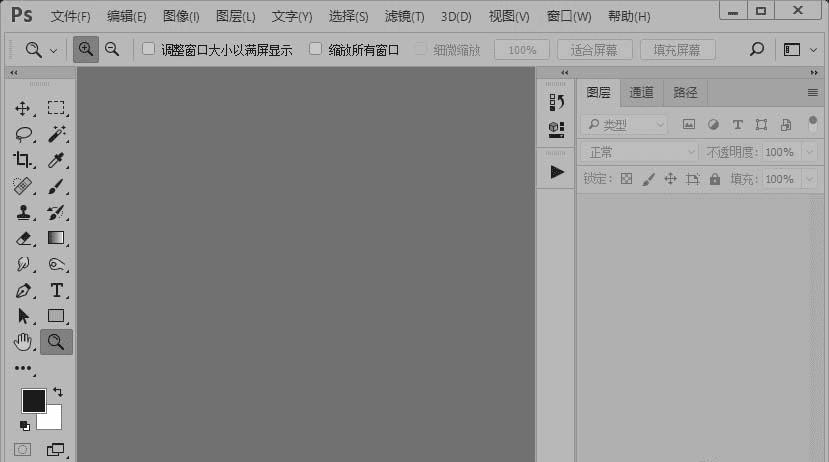
Task: Select the Gradient tool
Action: pyautogui.click(x=56, y=238)
